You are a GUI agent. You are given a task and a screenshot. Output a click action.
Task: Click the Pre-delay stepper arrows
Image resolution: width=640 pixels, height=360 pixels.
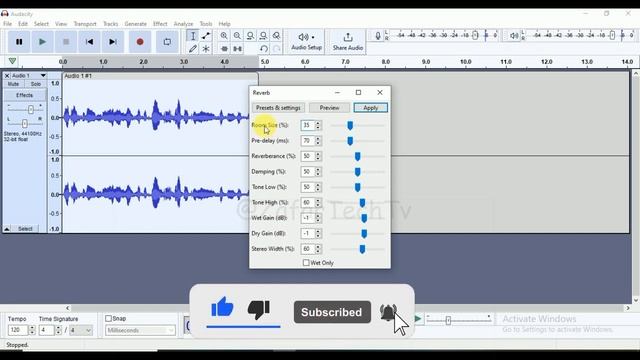[318, 141]
